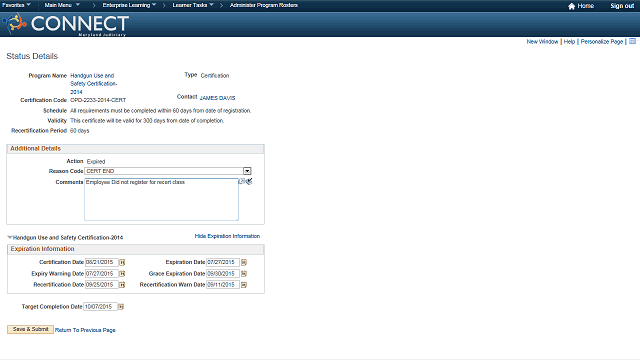Open New Window link

[542, 42]
